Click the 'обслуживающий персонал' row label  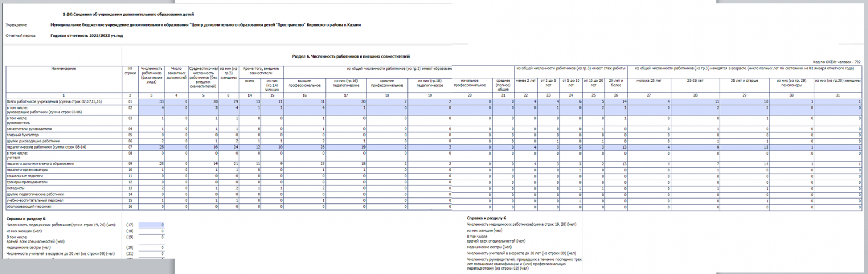[x=28, y=207]
